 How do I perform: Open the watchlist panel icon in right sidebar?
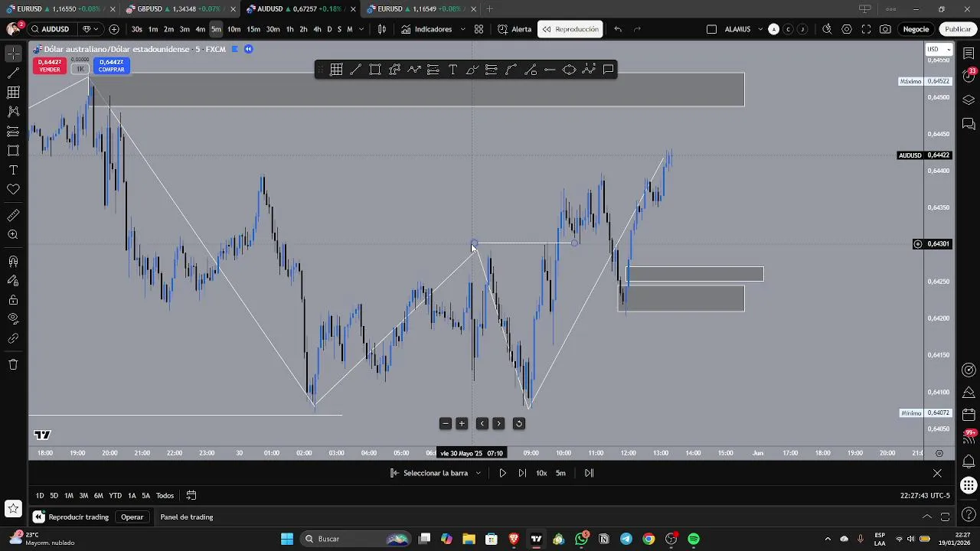click(x=969, y=54)
